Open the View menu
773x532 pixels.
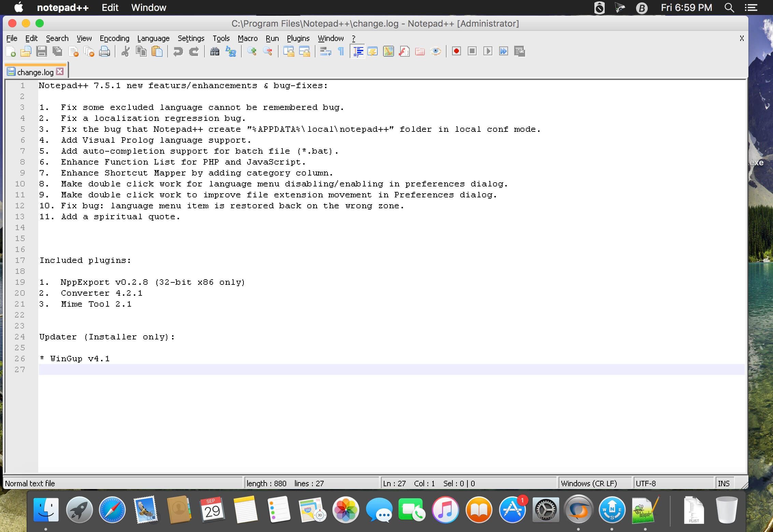[x=84, y=38]
